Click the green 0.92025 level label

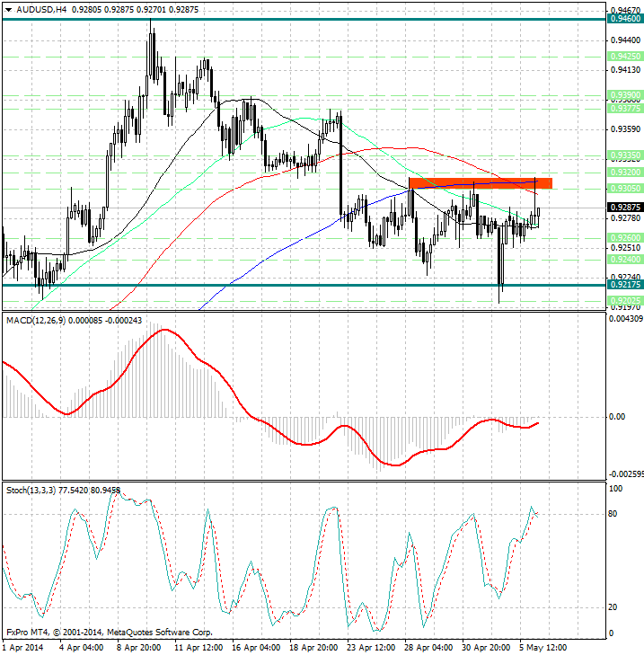625,300
